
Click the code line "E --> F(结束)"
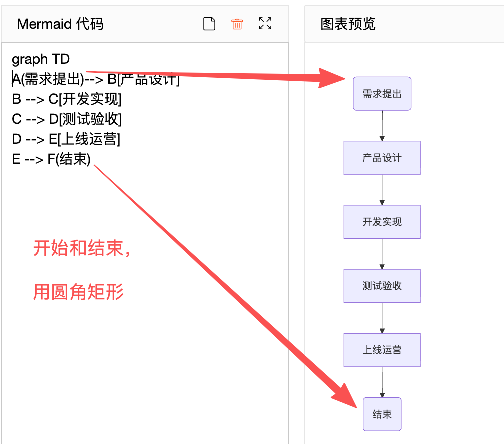[51, 159]
